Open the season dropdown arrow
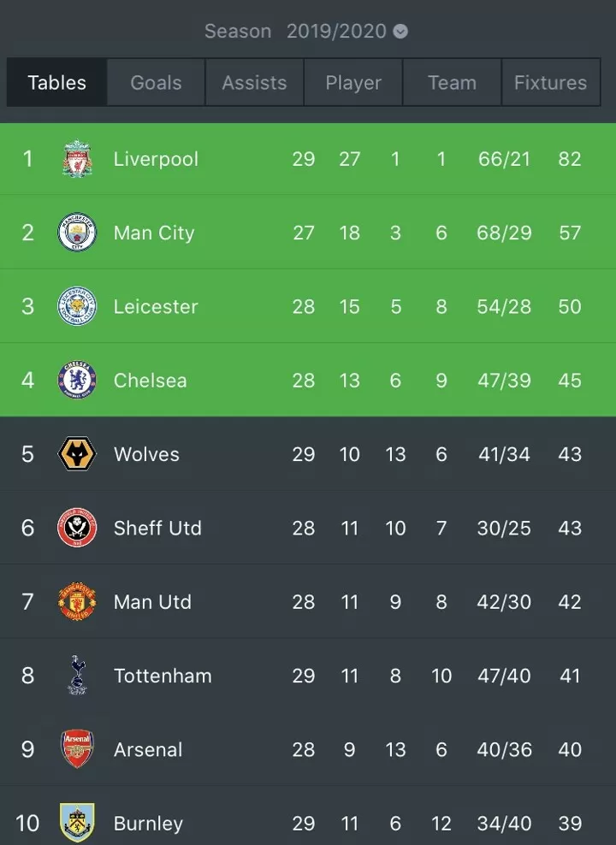Screen dimensions: 616x845 [400, 32]
